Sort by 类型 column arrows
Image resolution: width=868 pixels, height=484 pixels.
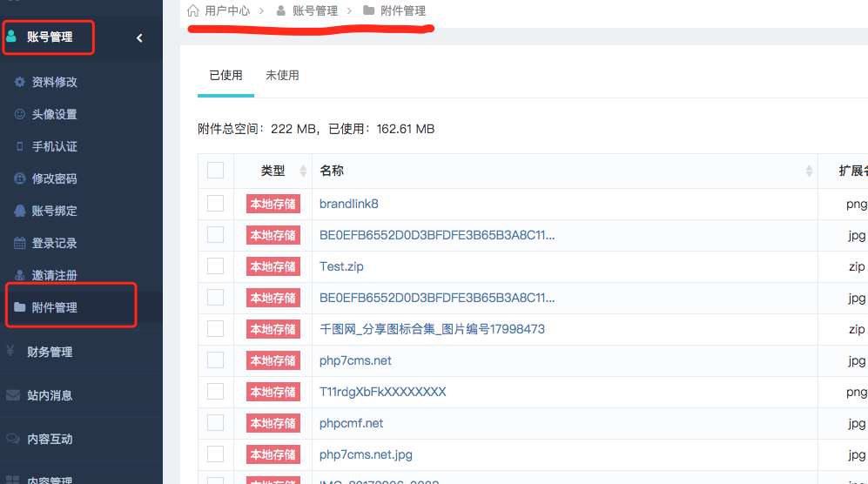303,171
